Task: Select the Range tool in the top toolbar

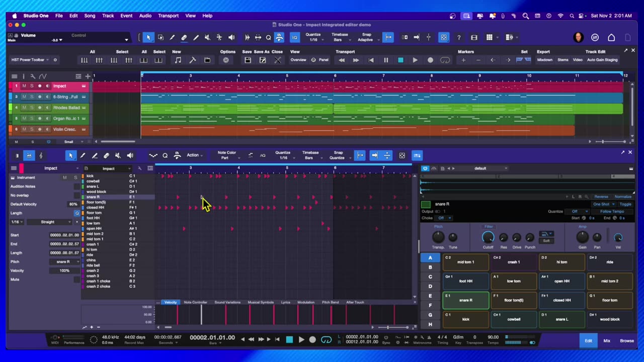Action: (160, 37)
